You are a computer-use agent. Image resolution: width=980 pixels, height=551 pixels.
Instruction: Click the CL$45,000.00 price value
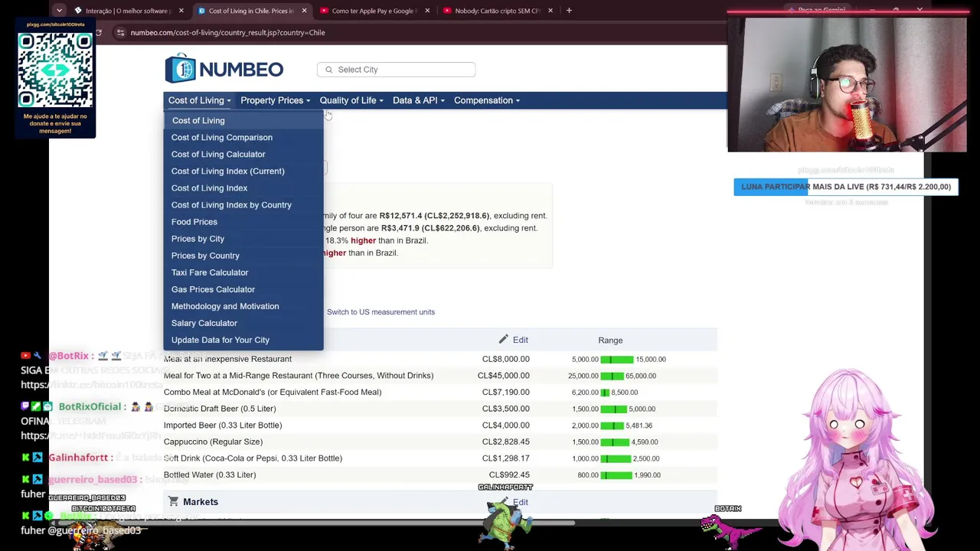(x=503, y=376)
